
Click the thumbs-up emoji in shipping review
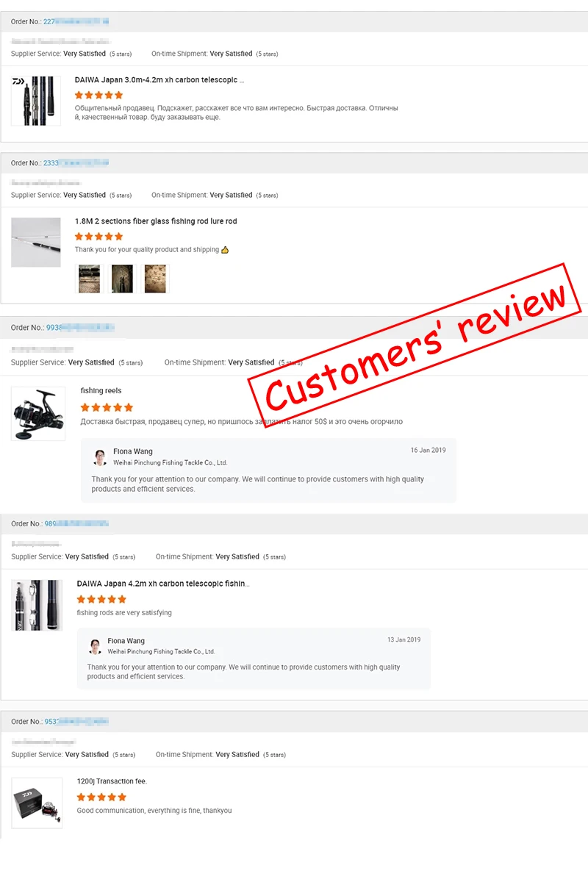(225, 250)
